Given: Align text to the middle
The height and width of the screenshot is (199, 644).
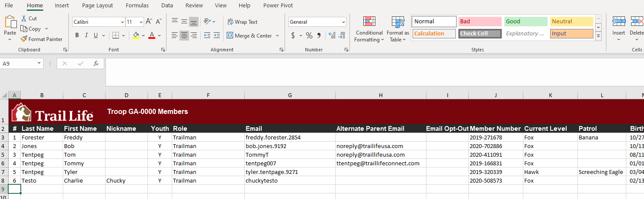Looking at the screenshot, I should tap(184, 22).
